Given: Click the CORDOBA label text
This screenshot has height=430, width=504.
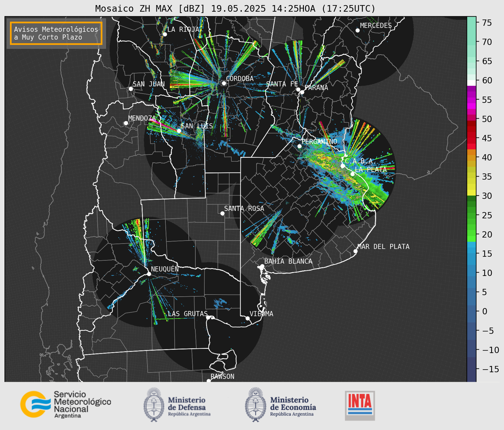Looking at the screenshot, I should pyautogui.click(x=240, y=79).
